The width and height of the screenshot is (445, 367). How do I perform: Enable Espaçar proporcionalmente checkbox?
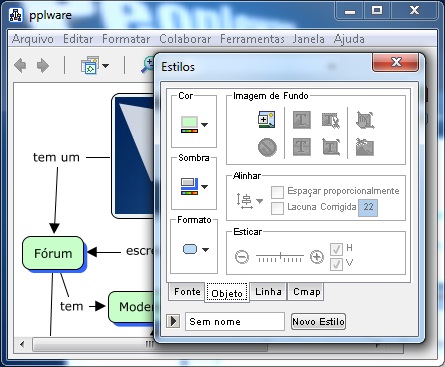[x=277, y=192]
